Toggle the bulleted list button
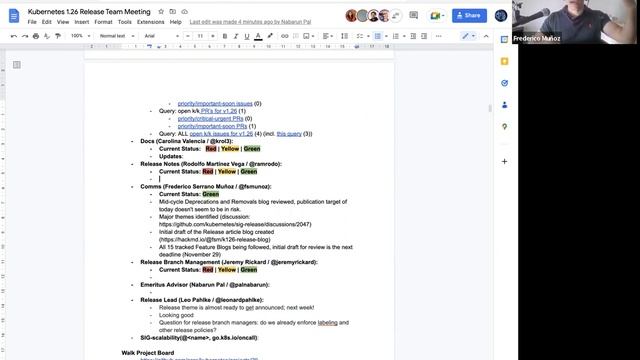Image resolution: width=640 pixels, height=360 pixels. click(378, 36)
